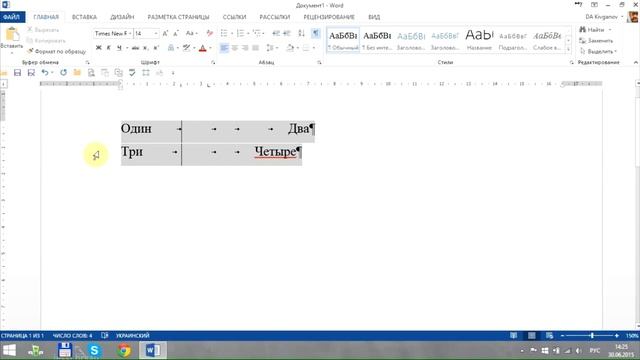Viewport: 640px width, 360px height.
Task: Apply the Без интервала style
Action: [x=377, y=40]
